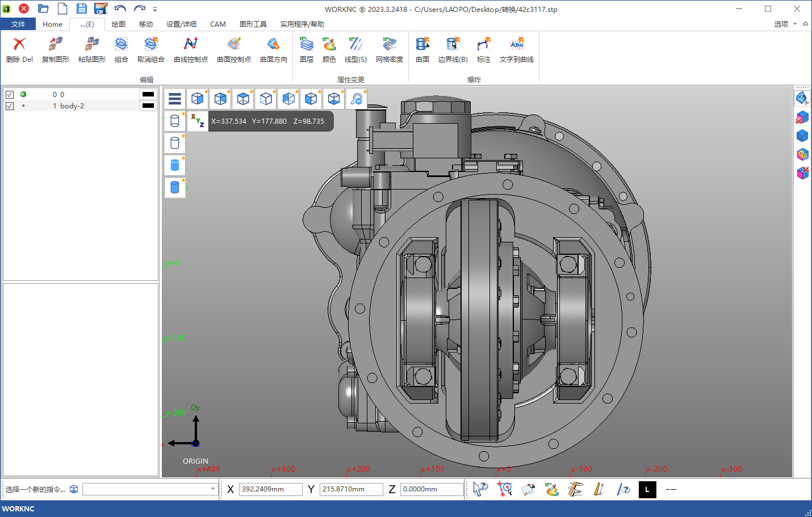Switch to the Home tab

[x=52, y=24]
